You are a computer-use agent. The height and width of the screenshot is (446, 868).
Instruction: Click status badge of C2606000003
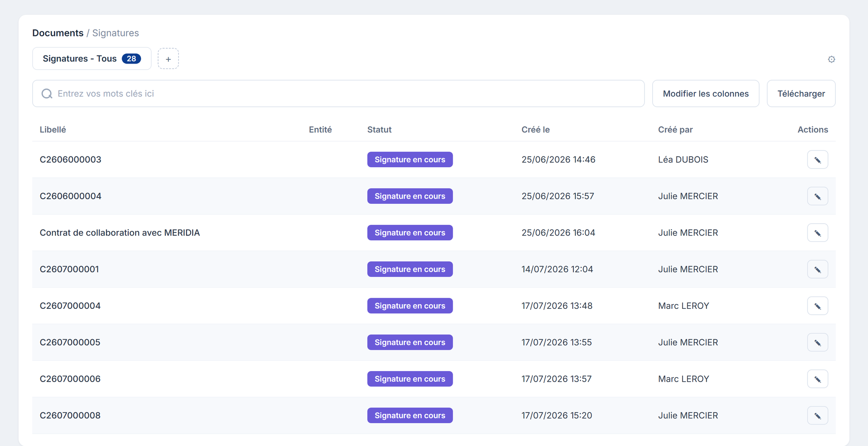[x=410, y=160]
